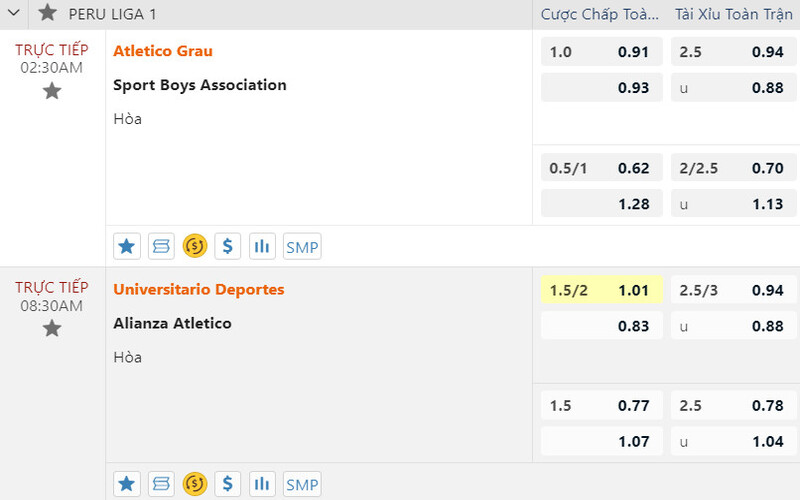
Task: Click yellow coin cash-out icon for Atletico Grau
Action: click(195, 246)
